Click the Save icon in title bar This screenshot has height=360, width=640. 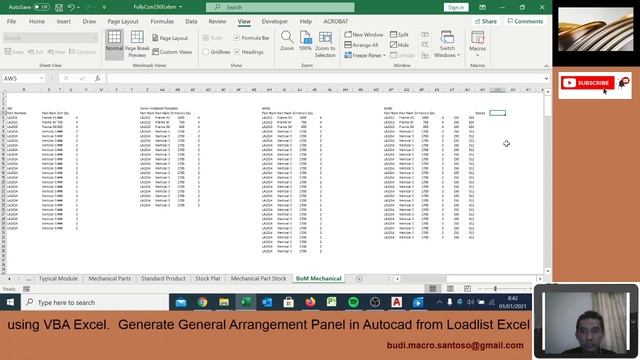point(59,7)
